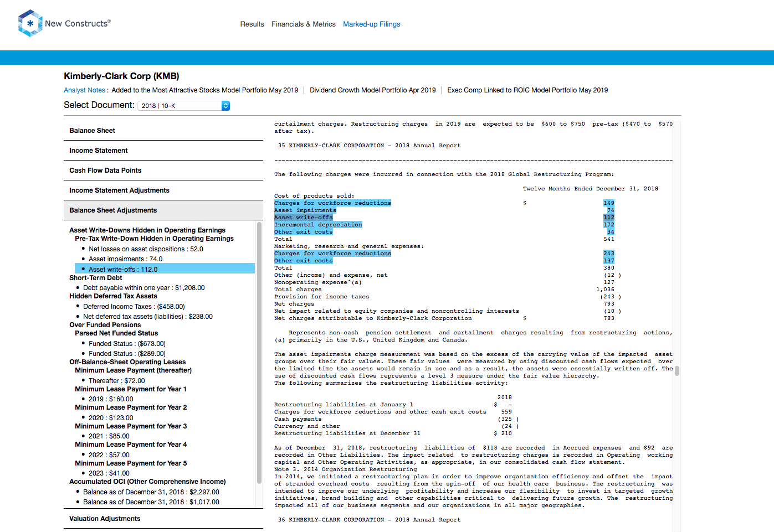Click 'Accumulated OCI (Other Comprehensive Income)' heading
Image resolution: width=774 pixels, height=532 pixels.
pos(147,482)
